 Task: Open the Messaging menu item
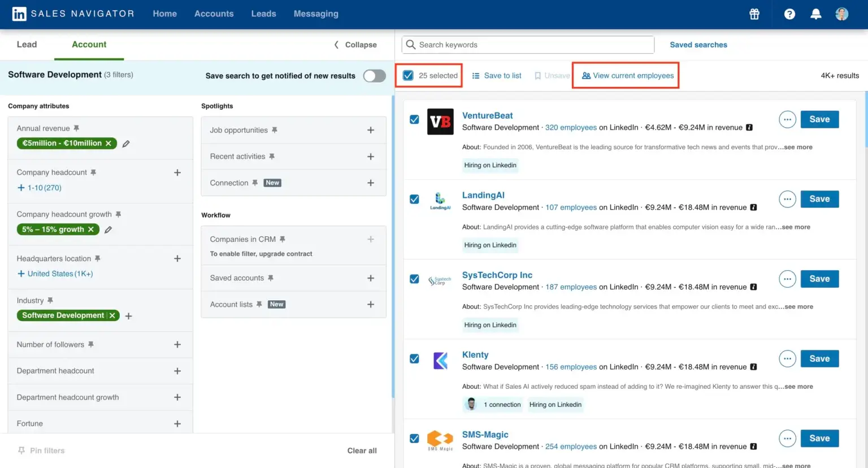316,14
